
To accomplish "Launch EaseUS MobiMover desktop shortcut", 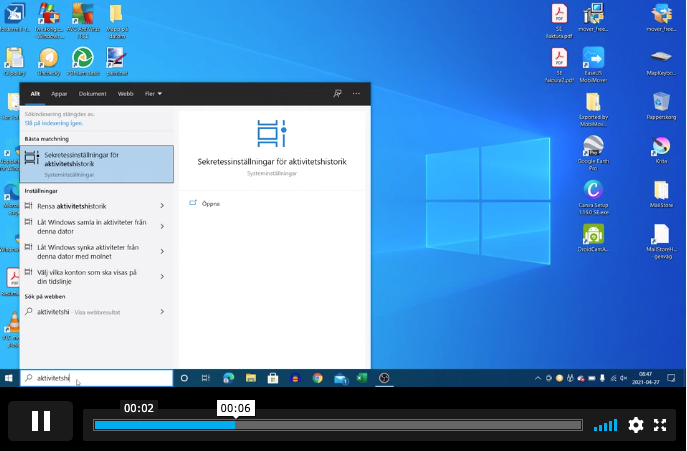I will pos(593,62).
